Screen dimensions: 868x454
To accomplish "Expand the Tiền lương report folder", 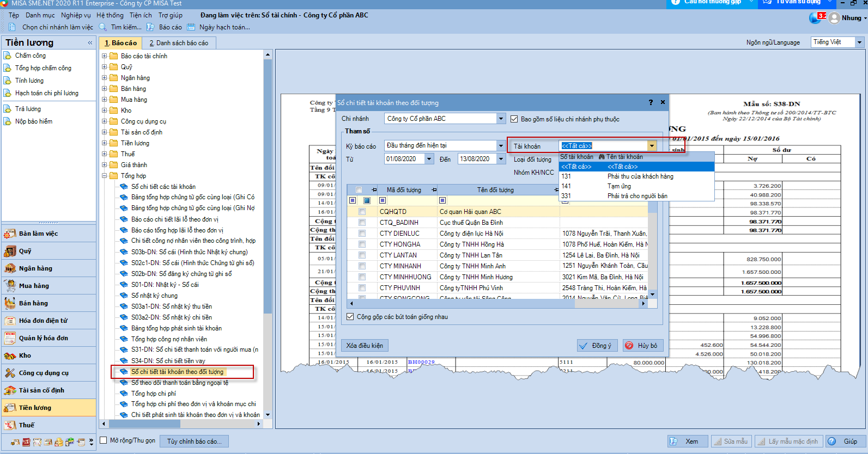I will [x=104, y=143].
